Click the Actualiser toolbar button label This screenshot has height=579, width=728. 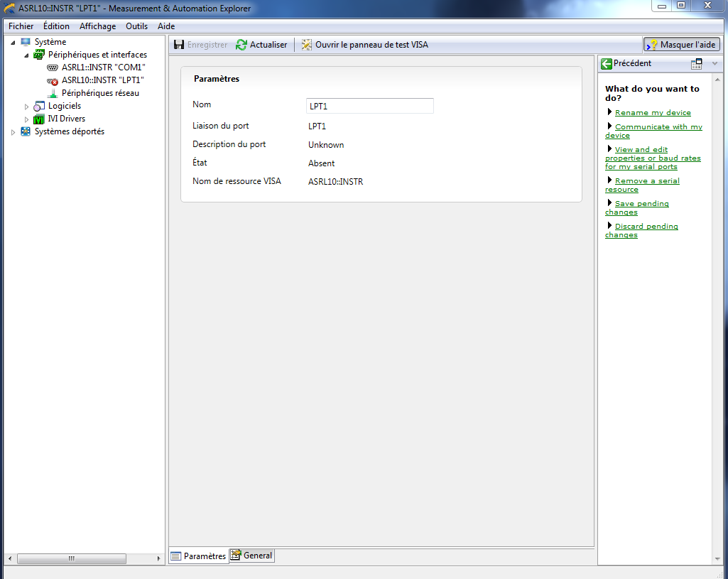pos(268,45)
